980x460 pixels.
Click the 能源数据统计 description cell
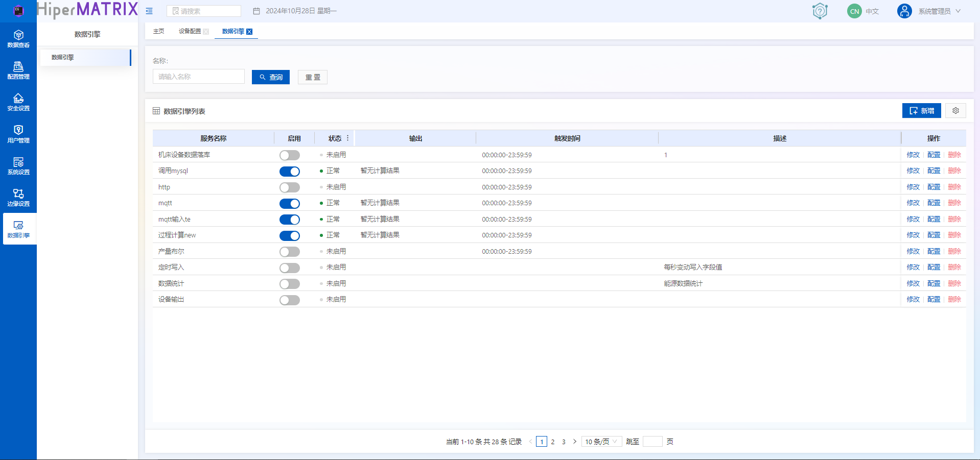pyautogui.click(x=683, y=283)
